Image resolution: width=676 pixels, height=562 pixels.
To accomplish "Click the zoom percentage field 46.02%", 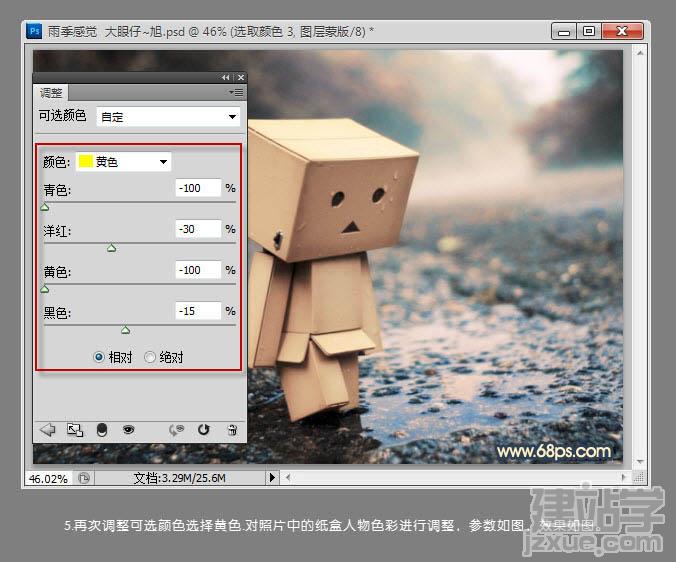I will 48,478.
